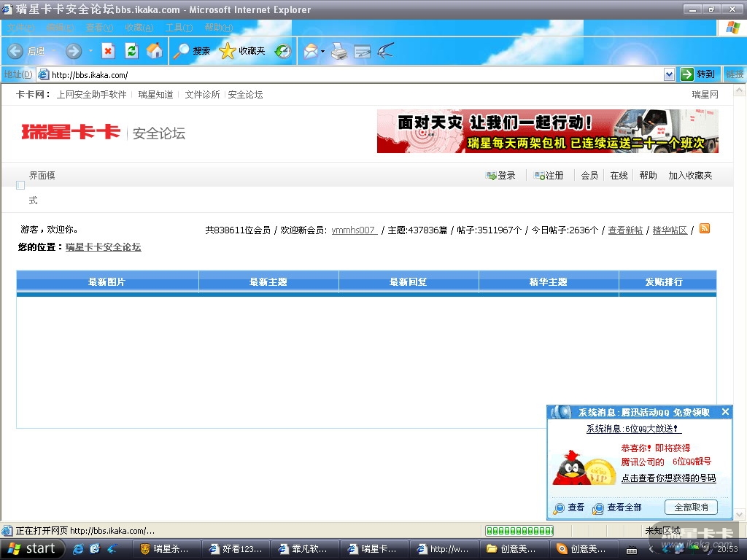Open the 文件诊所 link
The width and height of the screenshot is (747, 560).
click(x=202, y=95)
